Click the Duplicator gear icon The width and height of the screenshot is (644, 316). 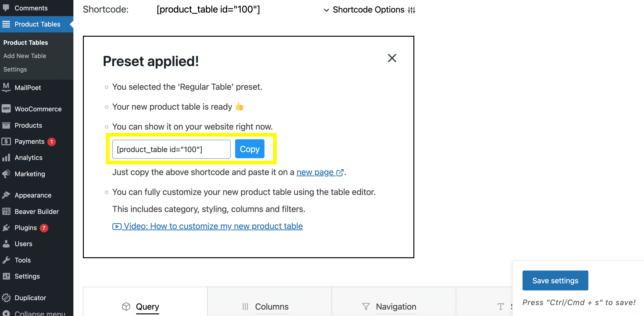point(6,298)
